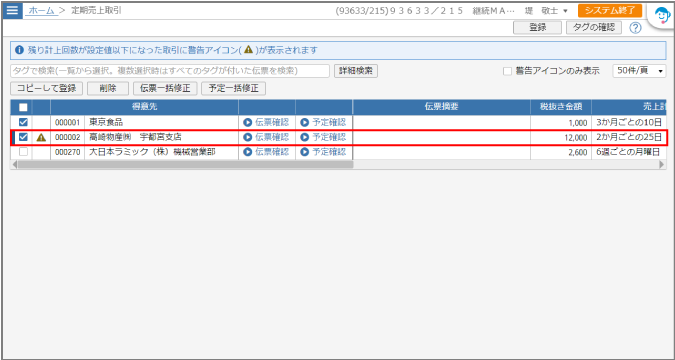
Task: Click the 登録 button
Action: coord(537,28)
